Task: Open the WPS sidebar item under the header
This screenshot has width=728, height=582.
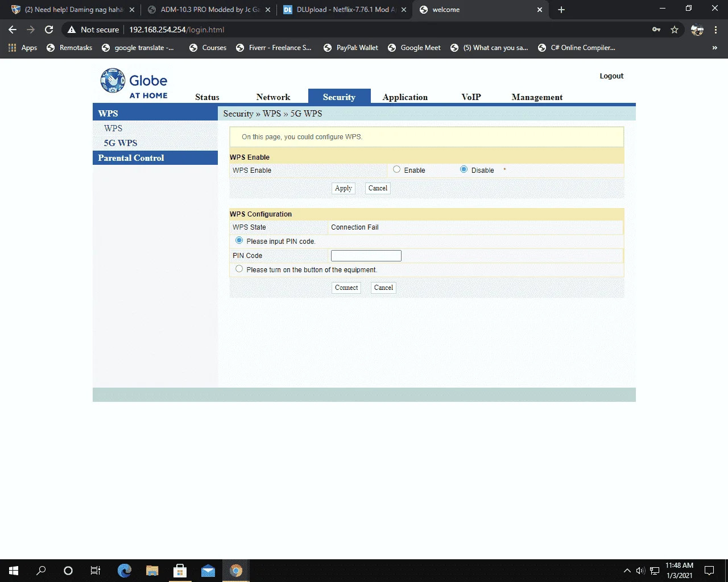Action: point(113,128)
